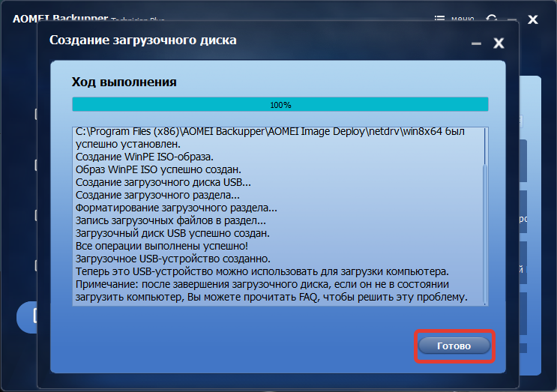
Task: Select log line 'Запись загрузочных файлов в раздел...'
Action: [x=171, y=221]
